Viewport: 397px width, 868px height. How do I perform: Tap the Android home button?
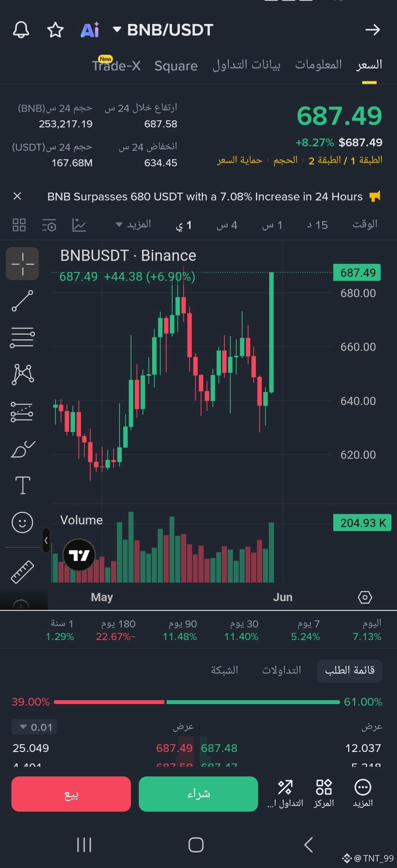[x=196, y=845]
